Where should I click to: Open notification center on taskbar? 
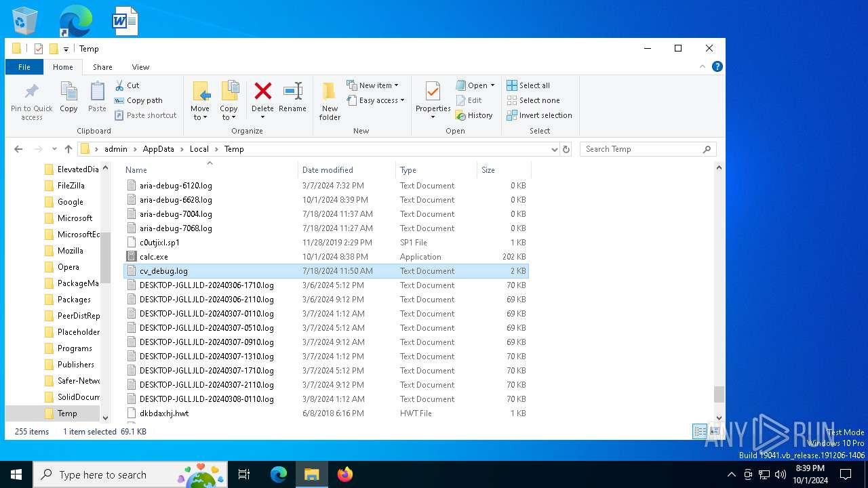846,474
